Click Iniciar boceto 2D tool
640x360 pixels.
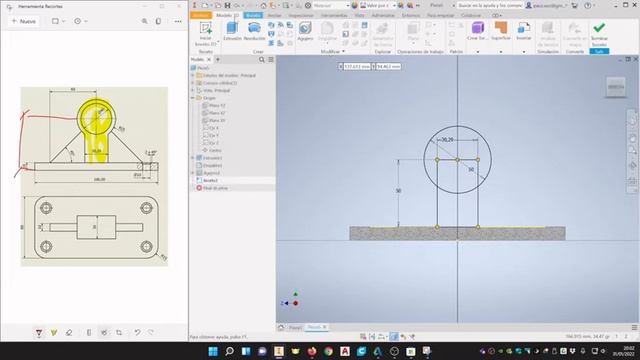(x=206, y=34)
